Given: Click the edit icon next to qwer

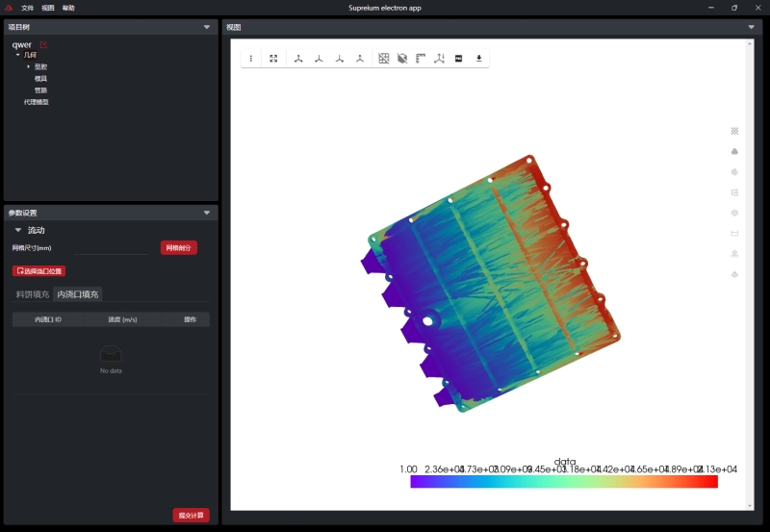Looking at the screenshot, I should pos(43,45).
